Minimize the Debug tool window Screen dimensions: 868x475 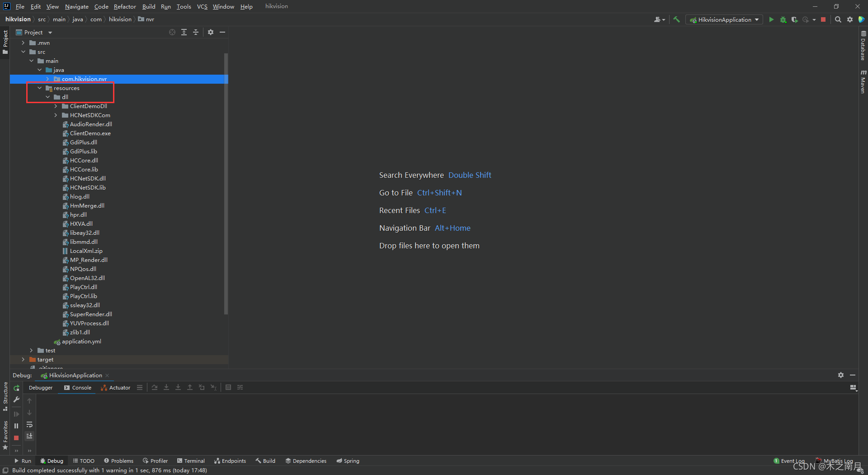pyautogui.click(x=853, y=375)
